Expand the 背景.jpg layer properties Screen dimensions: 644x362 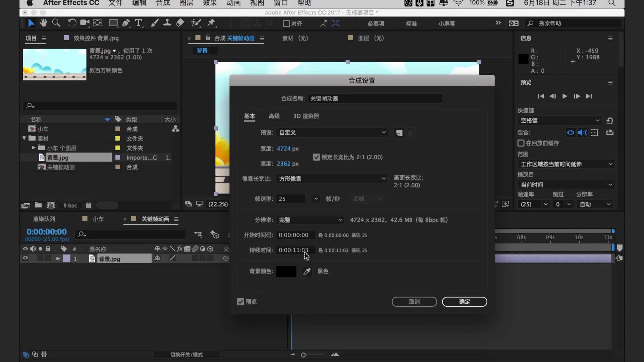point(58,258)
